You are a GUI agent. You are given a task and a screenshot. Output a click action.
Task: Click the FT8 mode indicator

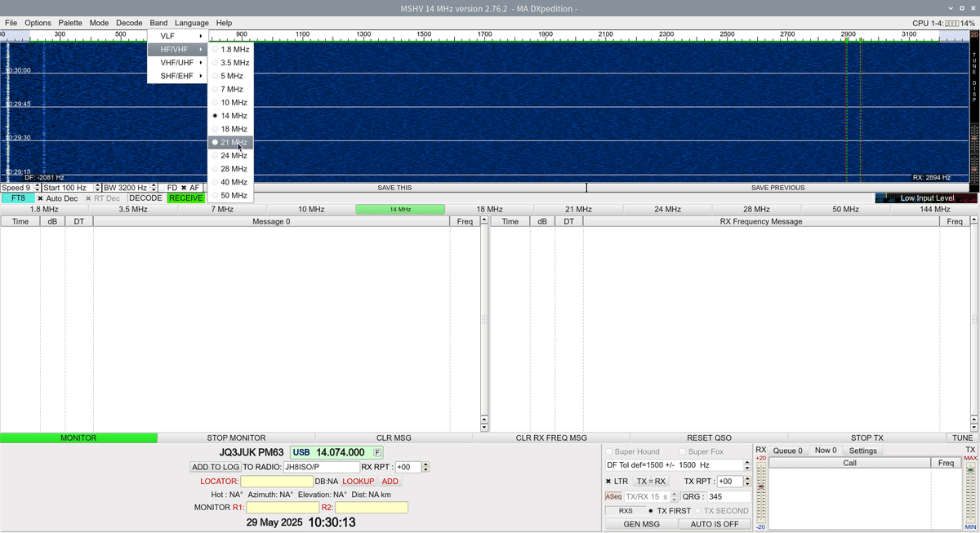16,198
